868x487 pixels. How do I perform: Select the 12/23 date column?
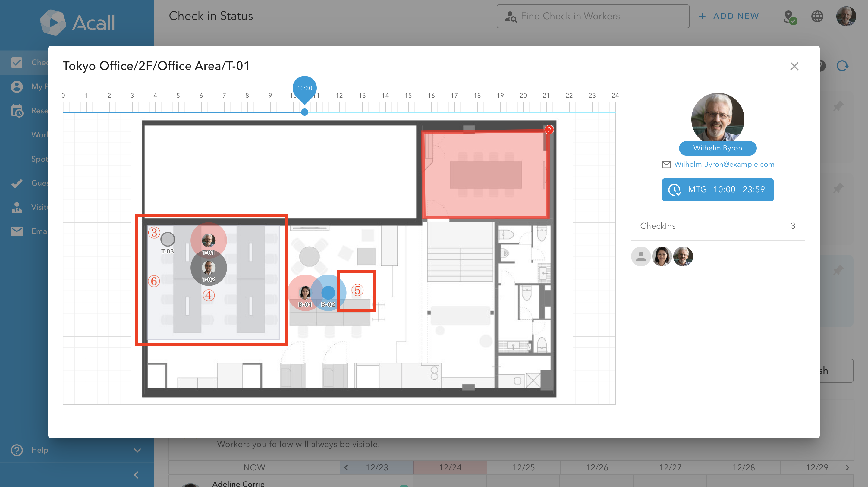[x=377, y=467]
